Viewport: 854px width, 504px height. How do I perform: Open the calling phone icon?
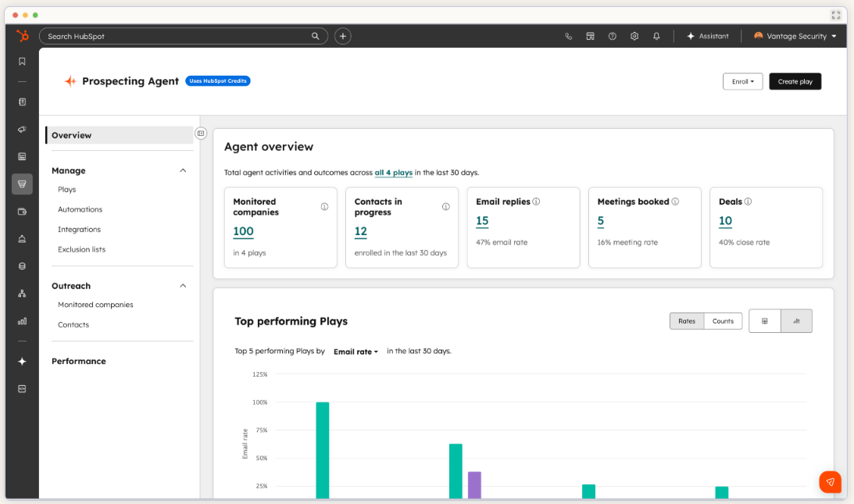click(x=569, y=36)
